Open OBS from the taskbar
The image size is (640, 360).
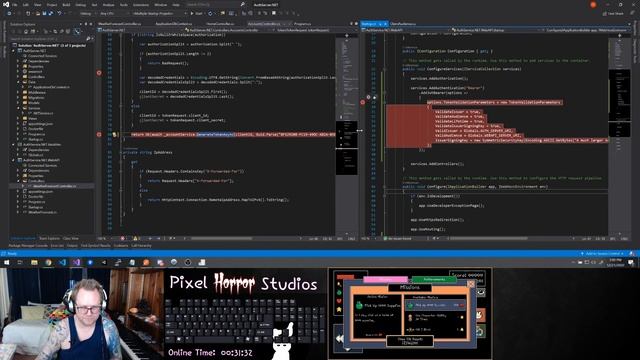(188, 262)
